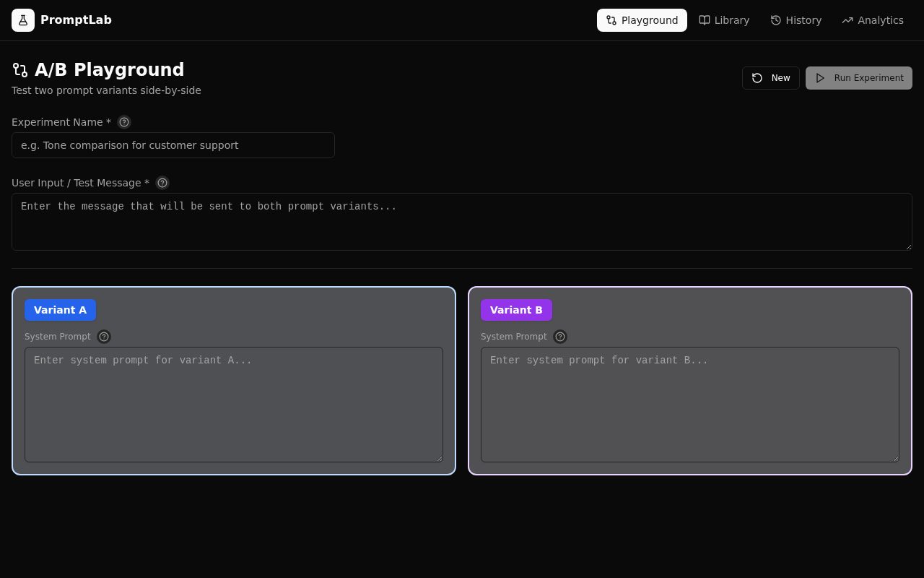Grab the test message textarea resize handle
Viewport: 924px width, 578px height.
point(908,246)
